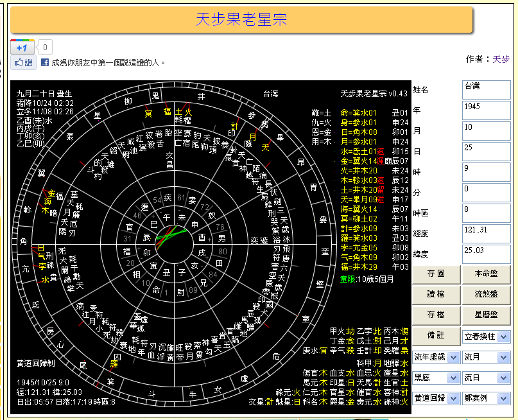Switch to the 流煞盤 chart

click(486, 295)
